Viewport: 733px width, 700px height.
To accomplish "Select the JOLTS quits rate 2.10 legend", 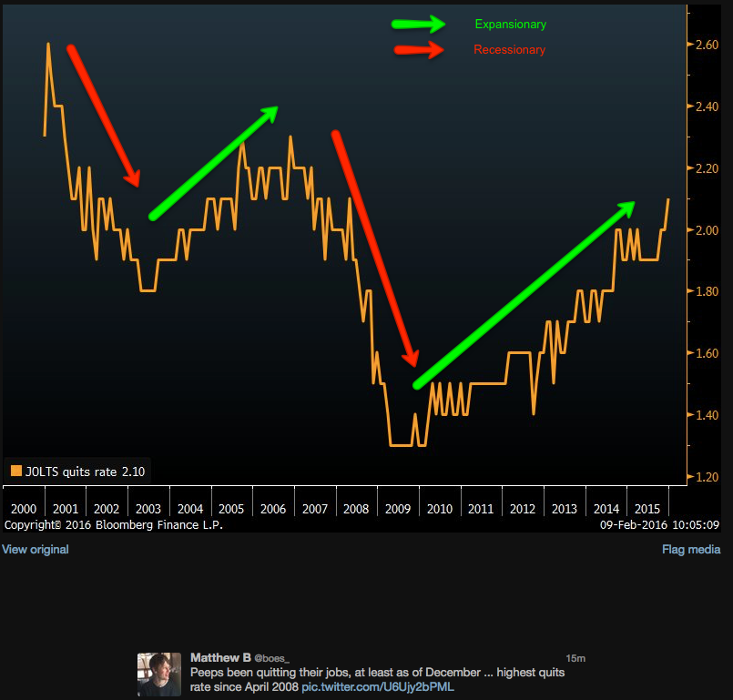I will coord(77,471).
